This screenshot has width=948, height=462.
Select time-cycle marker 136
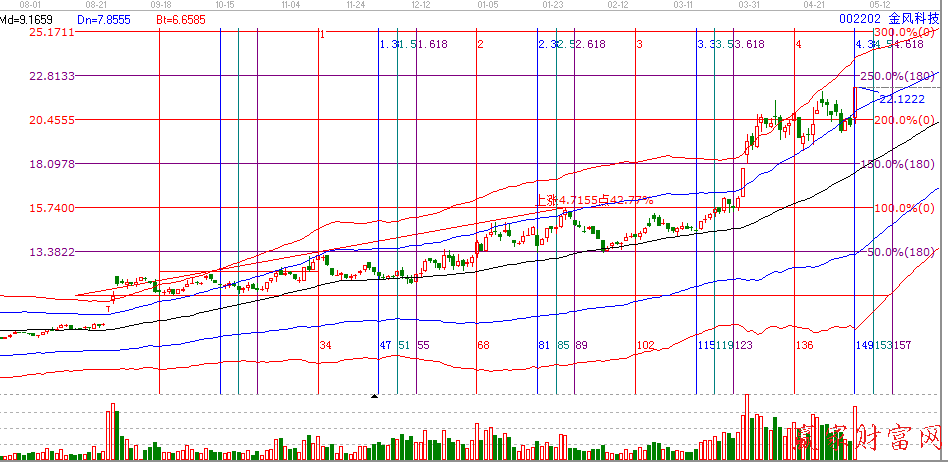(803, 344)
